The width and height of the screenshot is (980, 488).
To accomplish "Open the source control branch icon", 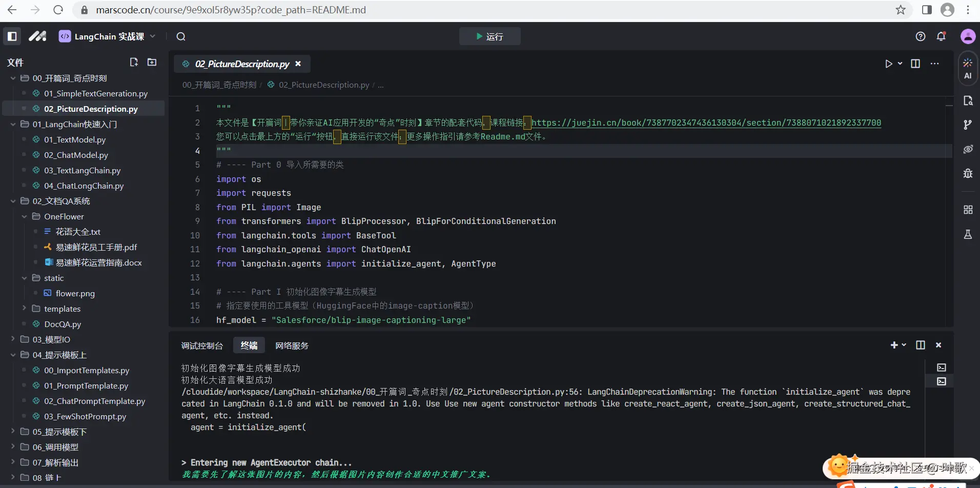I will click(x=968, y=125).
